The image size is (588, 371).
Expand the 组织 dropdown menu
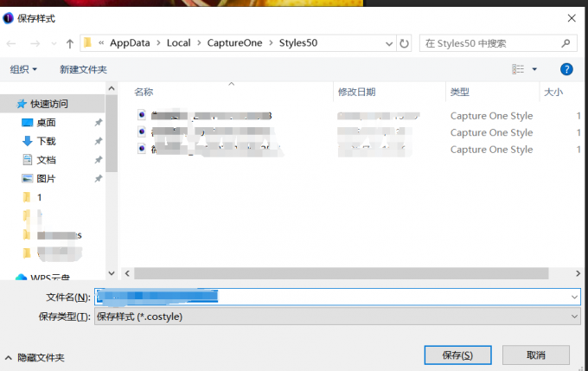pos(23,69)
